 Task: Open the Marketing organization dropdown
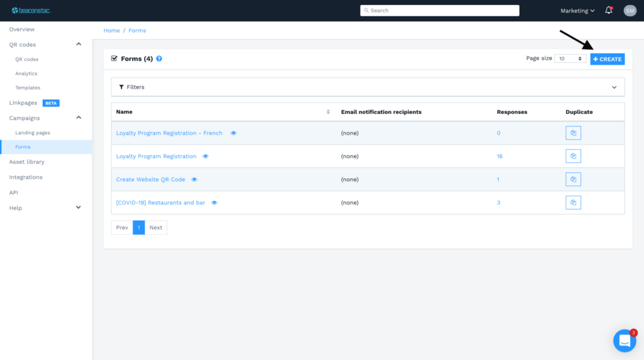577,11
